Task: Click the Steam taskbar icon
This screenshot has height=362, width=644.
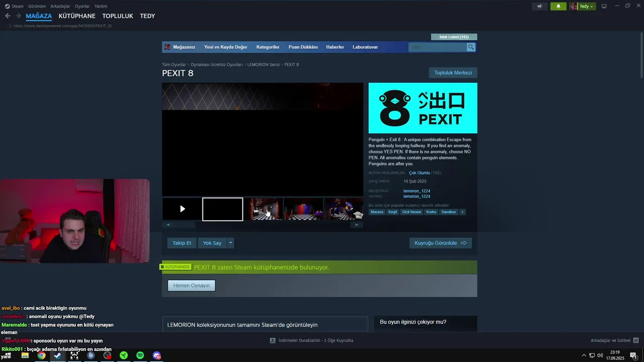Action: (58, 355)
